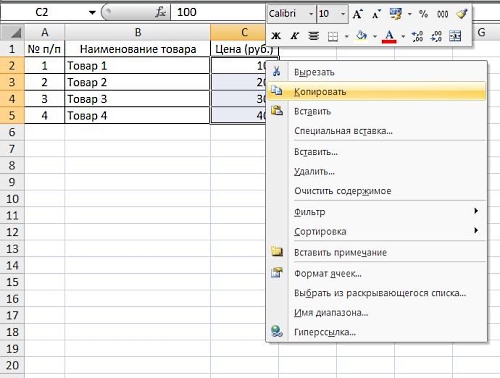Open font color dropdown arrow
The height and width of the screenshot is (378, 500).
(x=403, y=36)
